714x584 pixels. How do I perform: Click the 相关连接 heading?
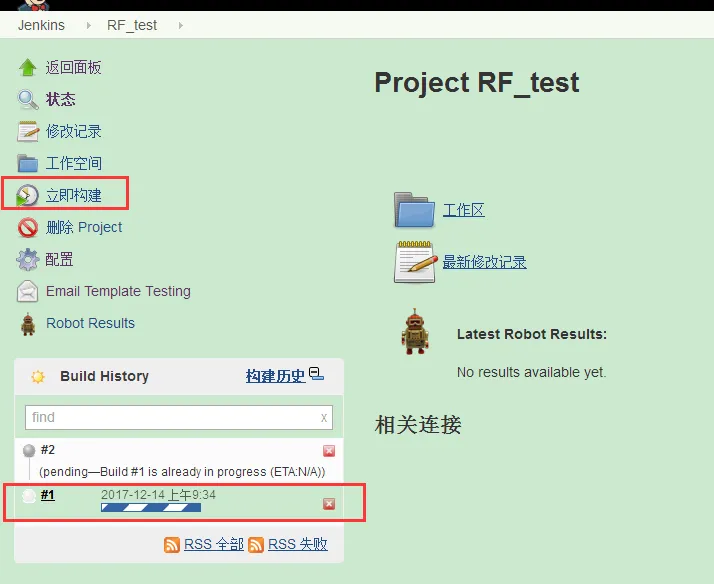tap(418, 425)
